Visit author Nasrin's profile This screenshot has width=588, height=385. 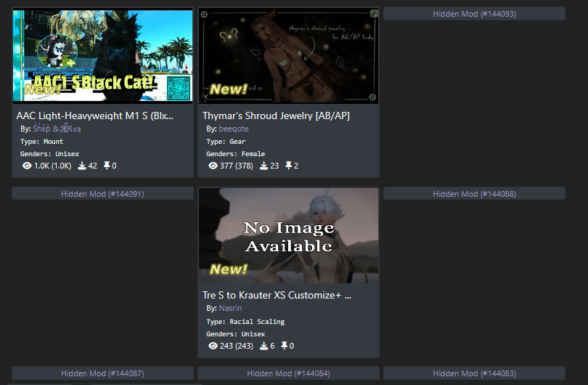230,308
